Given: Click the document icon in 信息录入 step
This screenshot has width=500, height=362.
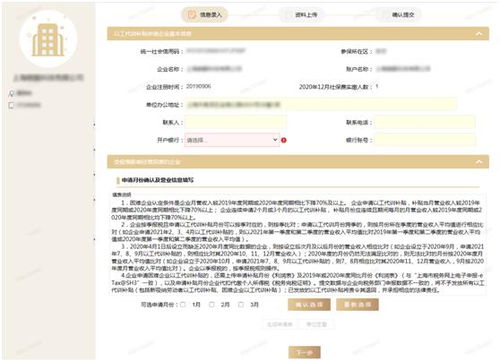Looking at the screenshot, I should 191,15.
